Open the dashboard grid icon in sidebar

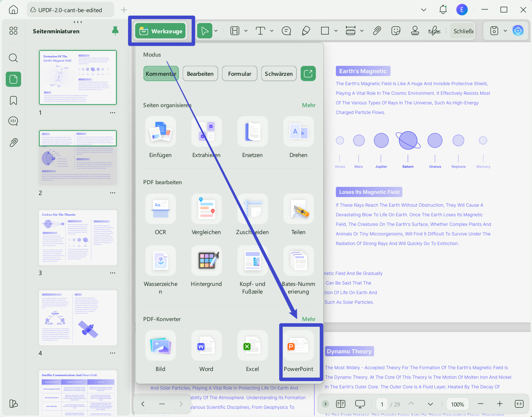13,31
